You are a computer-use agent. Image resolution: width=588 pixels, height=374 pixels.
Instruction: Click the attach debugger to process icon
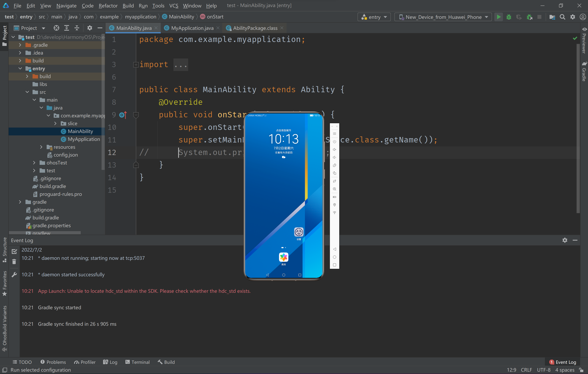point(529,17)
